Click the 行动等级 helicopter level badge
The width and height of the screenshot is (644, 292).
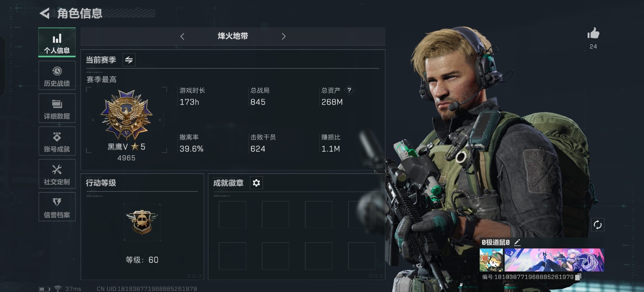coord(142,222)
